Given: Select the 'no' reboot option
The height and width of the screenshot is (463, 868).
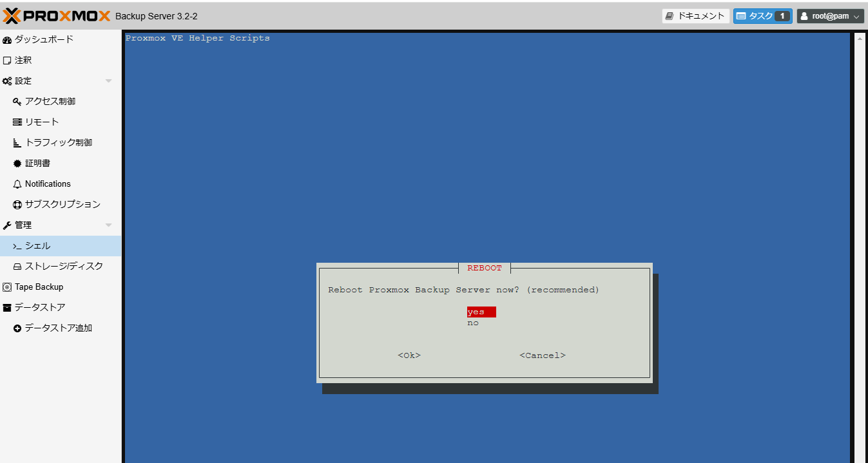Looking at the screenshot, I should coord(473,323).
